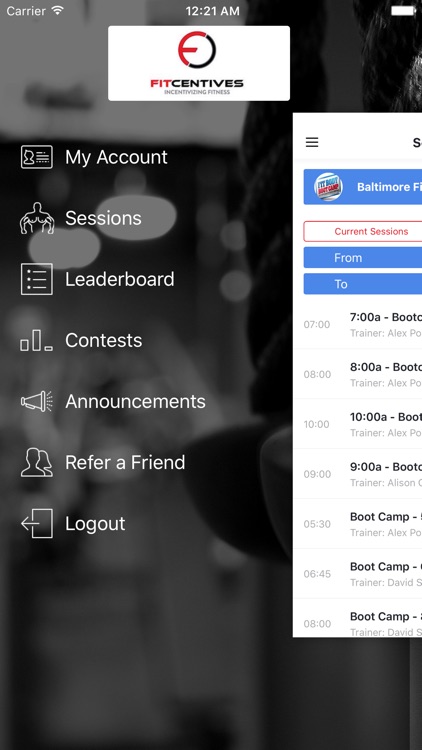This screenshot has height=750, width=422.
Task: Tap the Fitcentives logo banner
Action: pyautogui.click(x=199, y=63)
